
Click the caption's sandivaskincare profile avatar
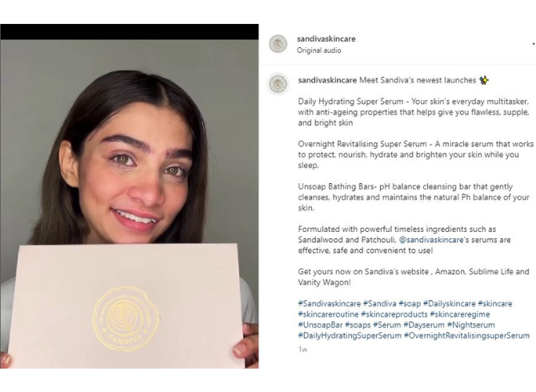[x=278, y=84]
